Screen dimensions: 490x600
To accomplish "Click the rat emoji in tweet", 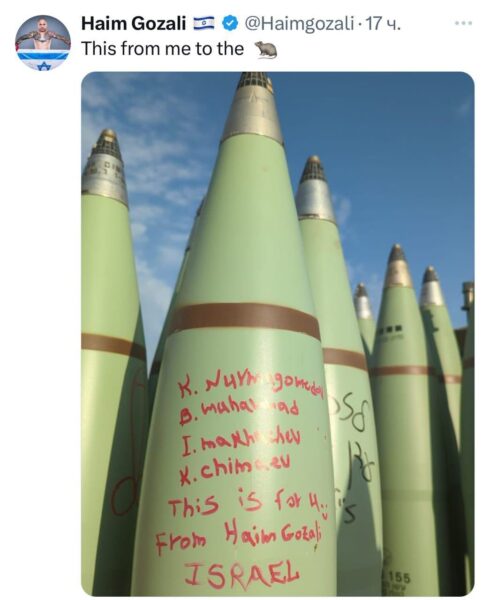I will (x=266, y=50).
